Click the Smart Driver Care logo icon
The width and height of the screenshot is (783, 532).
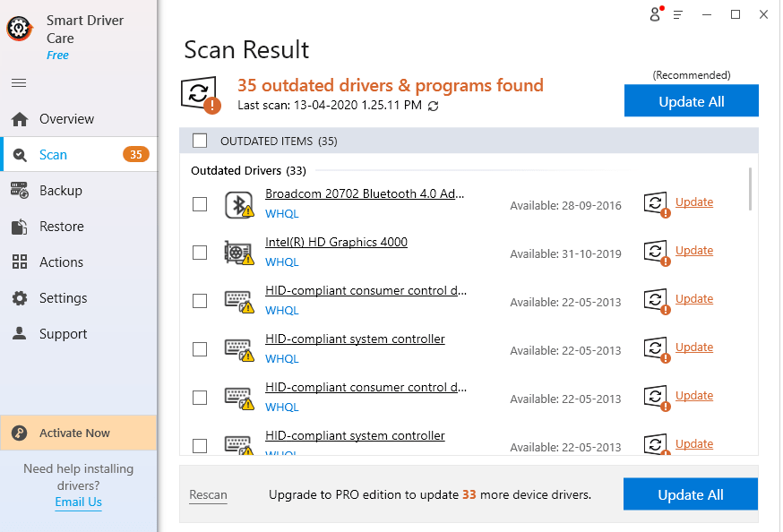click(20, 29)
